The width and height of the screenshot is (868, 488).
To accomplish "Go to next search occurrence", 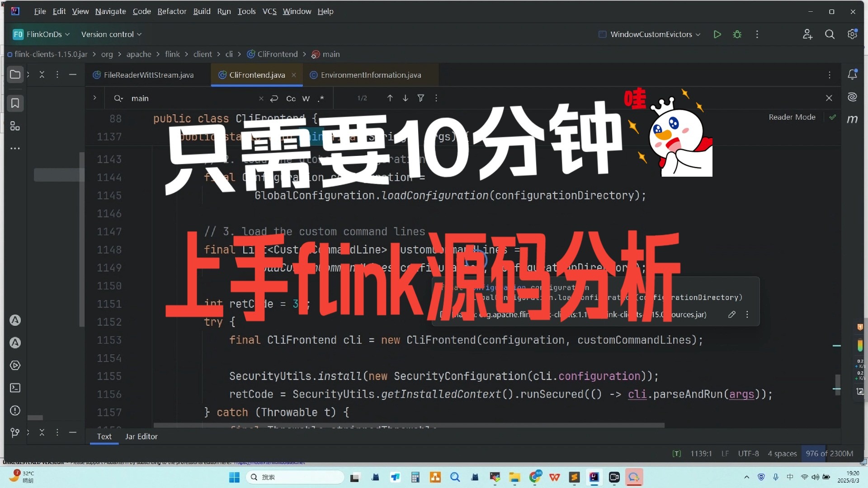I will pos(406,98).
